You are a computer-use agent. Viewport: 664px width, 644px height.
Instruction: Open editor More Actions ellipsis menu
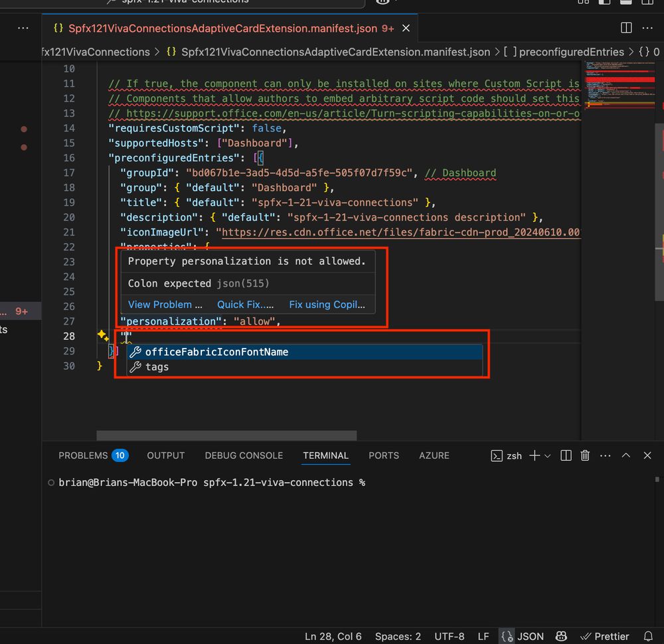point(647,28)
